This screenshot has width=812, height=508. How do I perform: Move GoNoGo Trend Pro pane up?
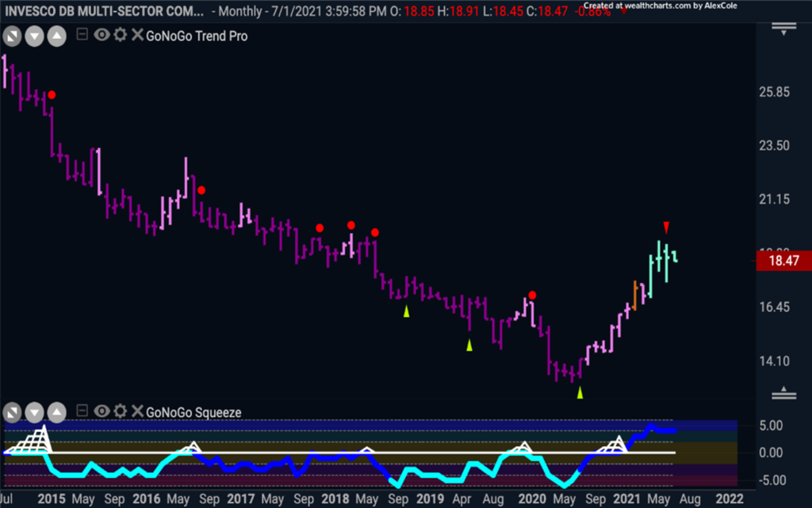57,36
